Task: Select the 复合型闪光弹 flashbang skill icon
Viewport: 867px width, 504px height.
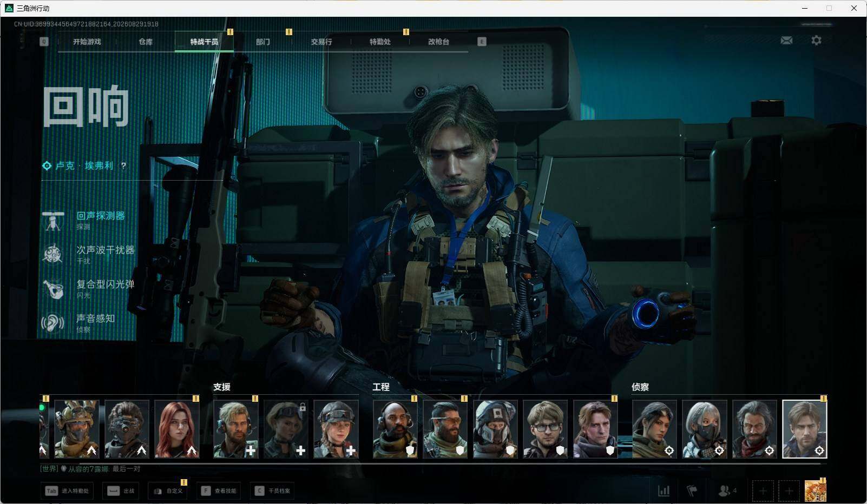Action: point(53,289)
